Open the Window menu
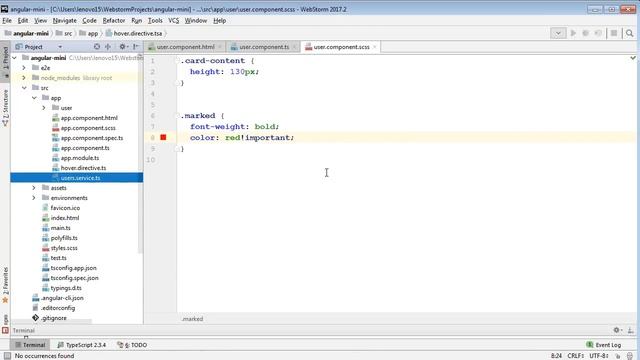The width and height of the screenshot is (640, 360). point(196,20)
